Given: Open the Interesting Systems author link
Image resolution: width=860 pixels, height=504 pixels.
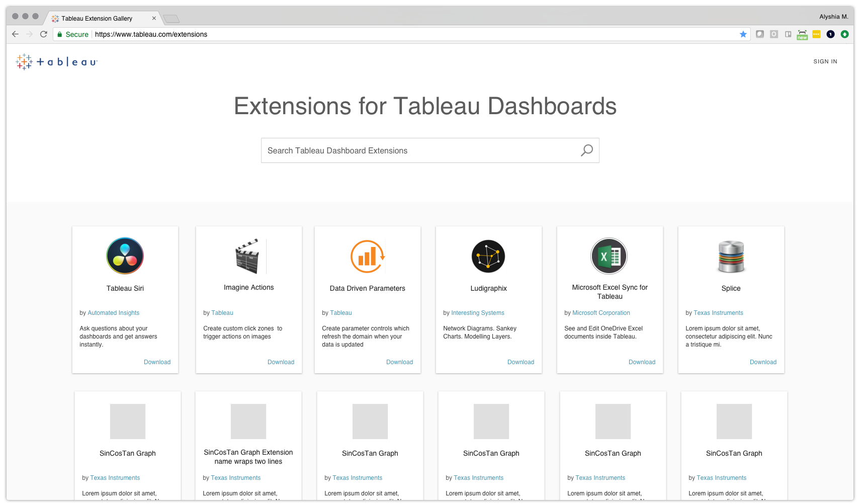Looking at the screenshot, I should pos(478,313).
